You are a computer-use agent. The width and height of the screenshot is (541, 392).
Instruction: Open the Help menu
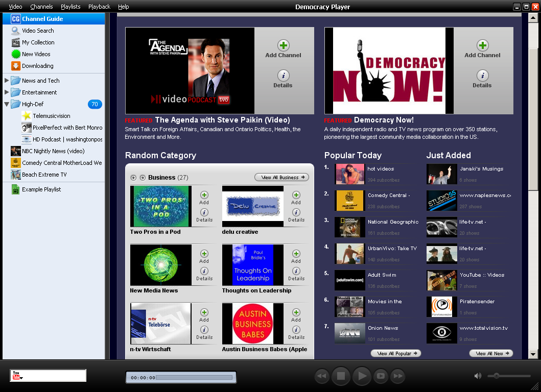click(124, 7)
